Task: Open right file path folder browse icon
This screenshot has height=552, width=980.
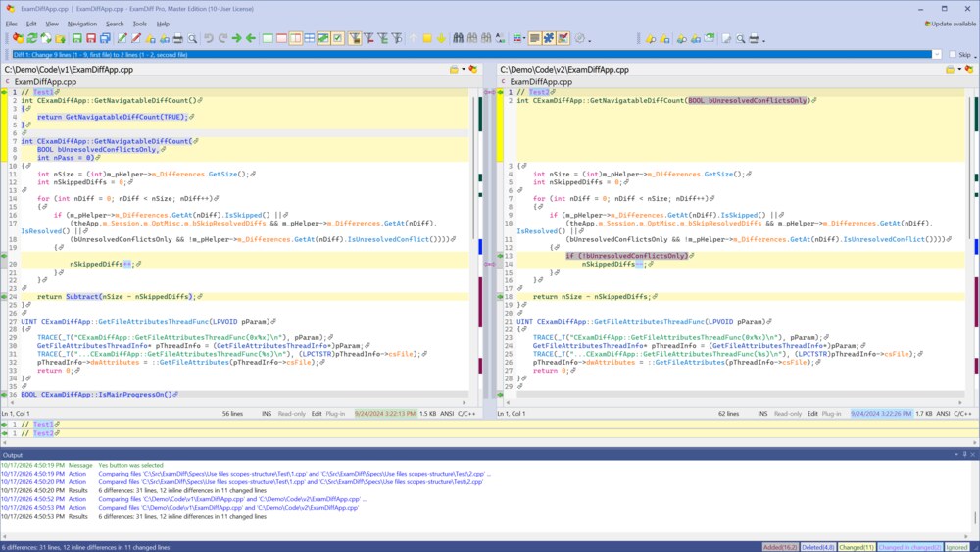Action: tap(950, 70)
